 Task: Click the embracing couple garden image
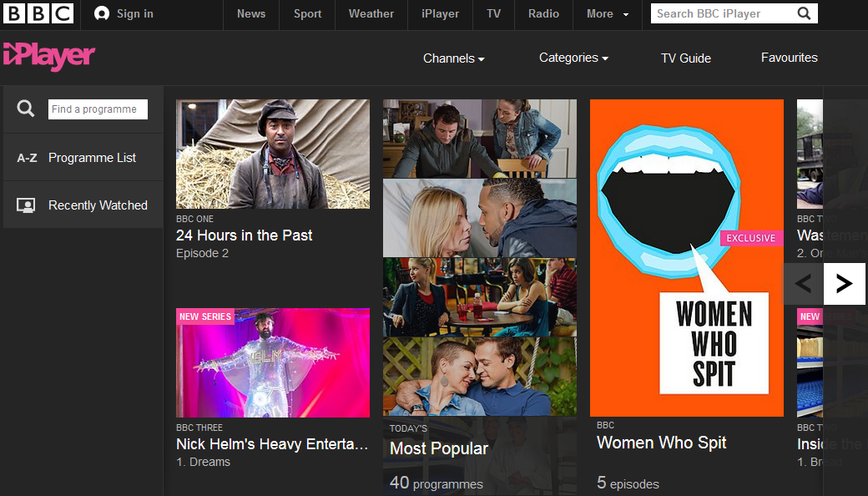(480, 377)
